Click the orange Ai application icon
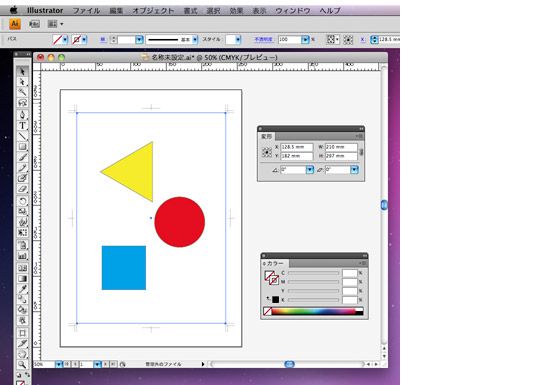The width and height of the screenshot is (550, 385). 15,24
